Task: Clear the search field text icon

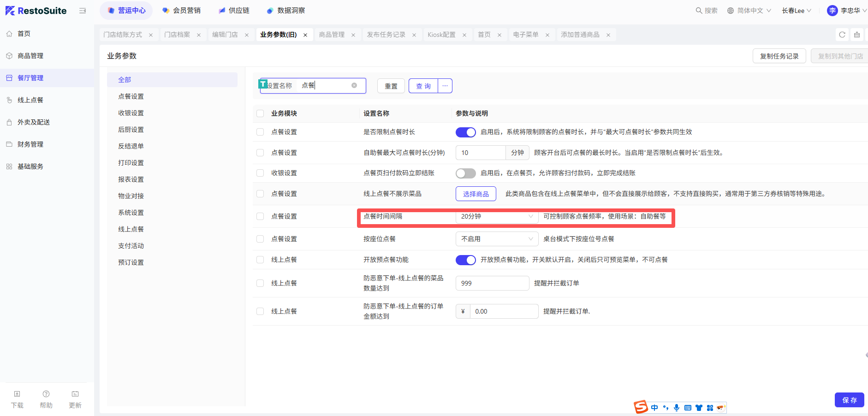Action: point(354,85)
